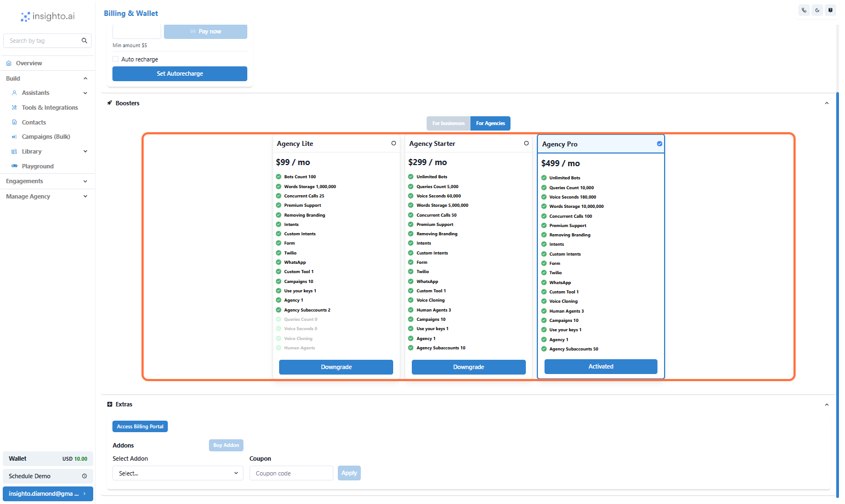Click the Contacts icon
The height and width of the screenshot is (504, 845).
coord(14,122)
